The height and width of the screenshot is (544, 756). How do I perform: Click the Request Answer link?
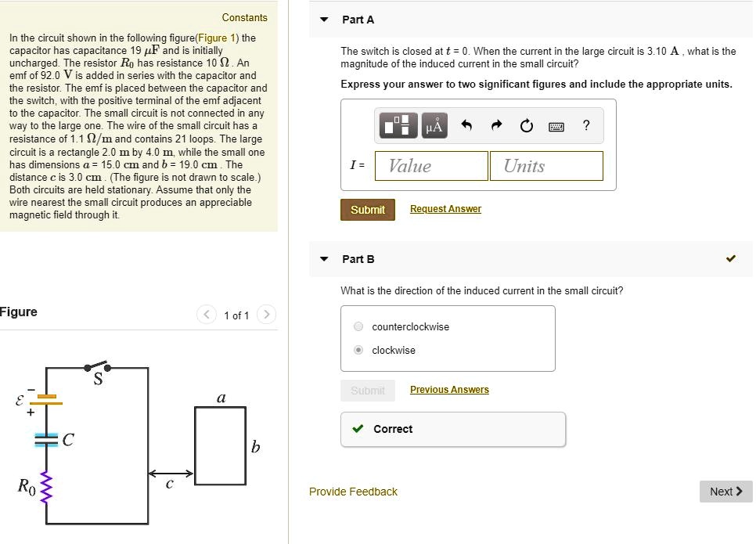point(445,209)
